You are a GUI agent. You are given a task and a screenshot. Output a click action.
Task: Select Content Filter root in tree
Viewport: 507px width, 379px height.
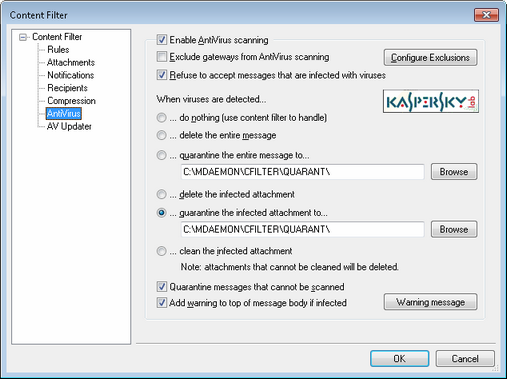pyautogui.click(x=57, y=37)
